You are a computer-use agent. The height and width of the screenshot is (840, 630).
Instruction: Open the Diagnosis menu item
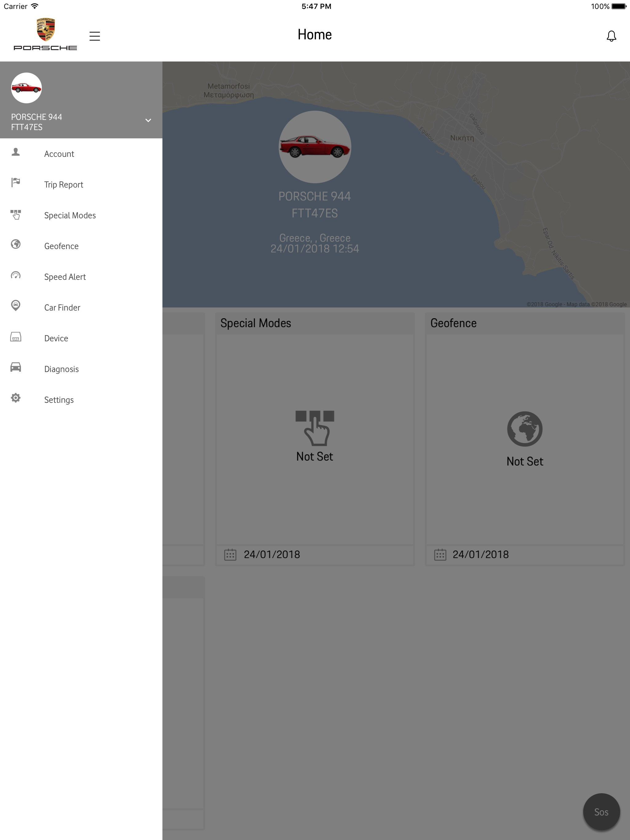(x=81, y=369)
